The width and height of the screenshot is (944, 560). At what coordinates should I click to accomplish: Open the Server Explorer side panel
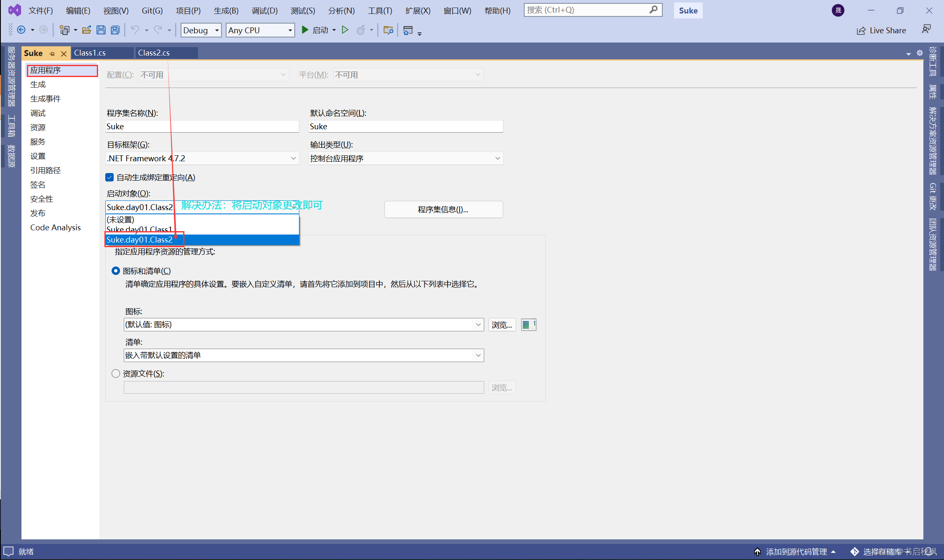tap(11, 77)
